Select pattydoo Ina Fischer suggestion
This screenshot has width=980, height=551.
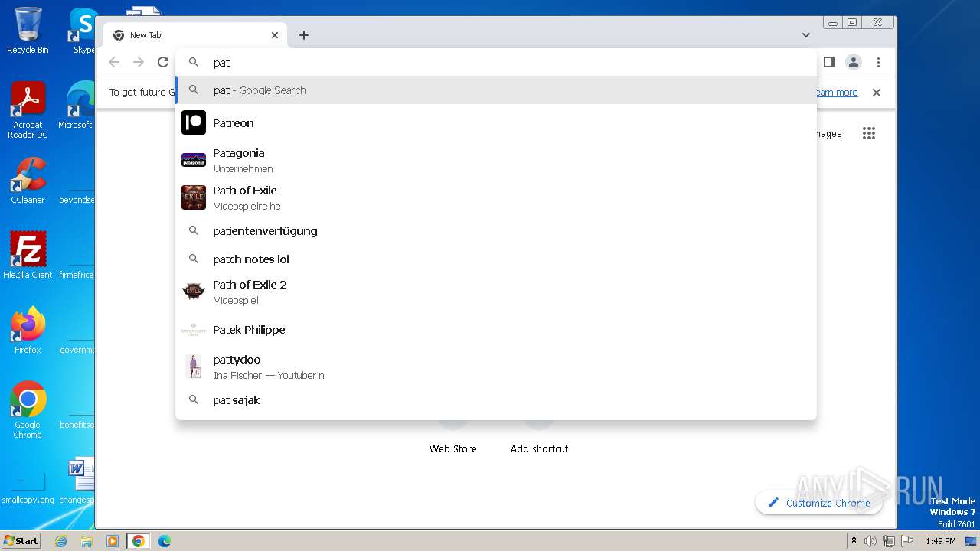[496, 367]
